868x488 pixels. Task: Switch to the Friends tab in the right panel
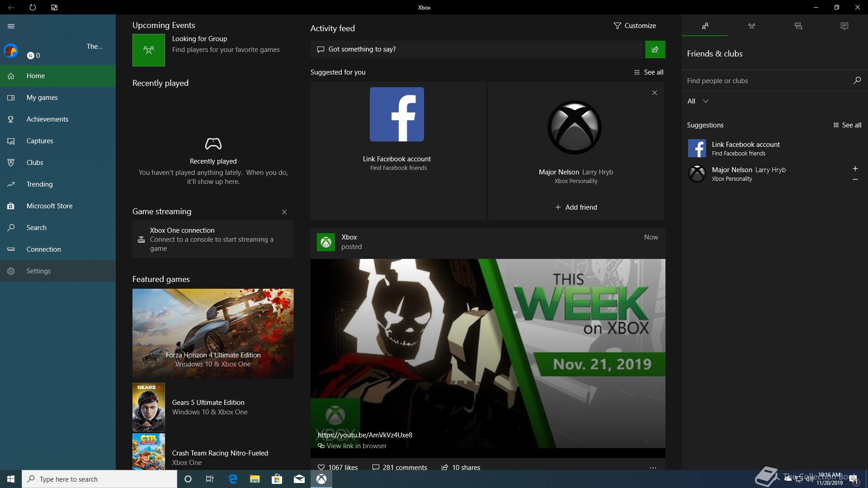pos(705,26)
